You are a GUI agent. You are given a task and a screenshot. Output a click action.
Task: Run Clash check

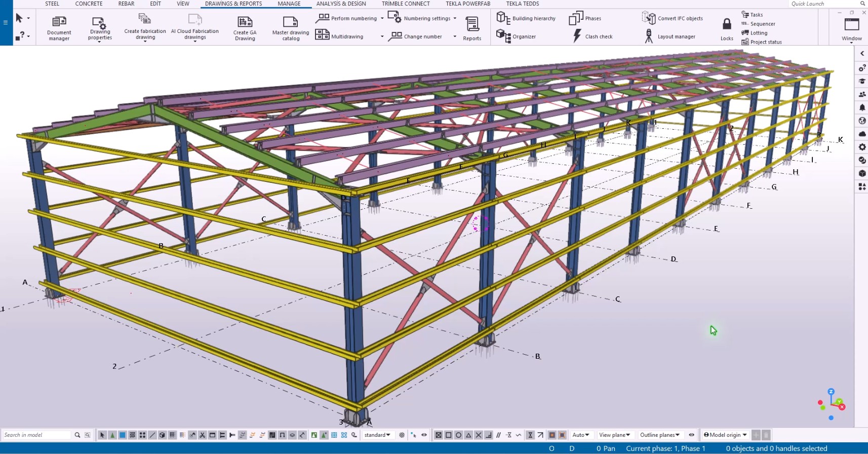point(593,36)
